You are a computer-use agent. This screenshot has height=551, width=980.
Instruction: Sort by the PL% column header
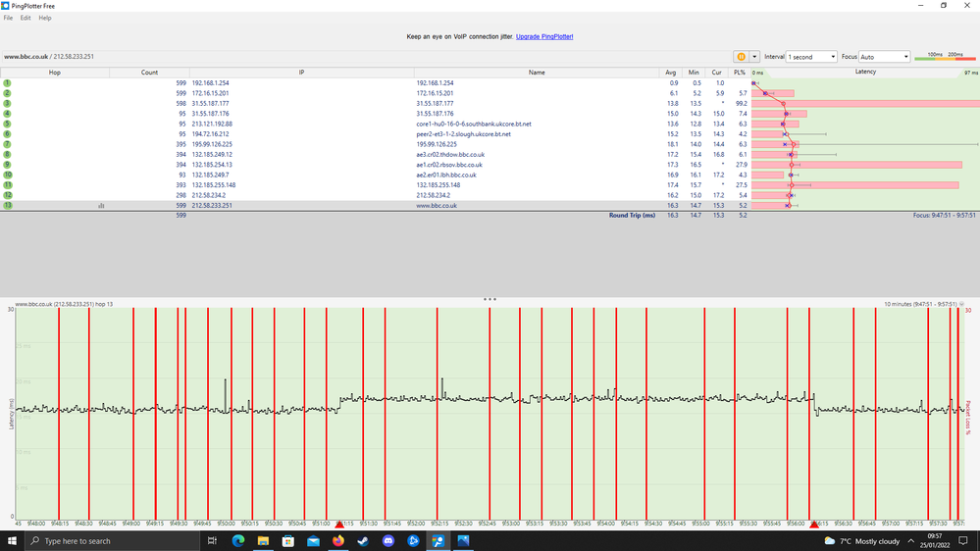point(741,73)
